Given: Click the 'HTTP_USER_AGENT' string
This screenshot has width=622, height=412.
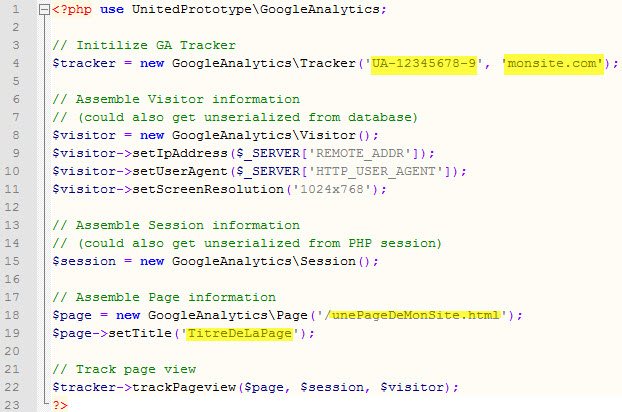Looking at the screenshot, I should pyautogui.click(x=375, y=171).
